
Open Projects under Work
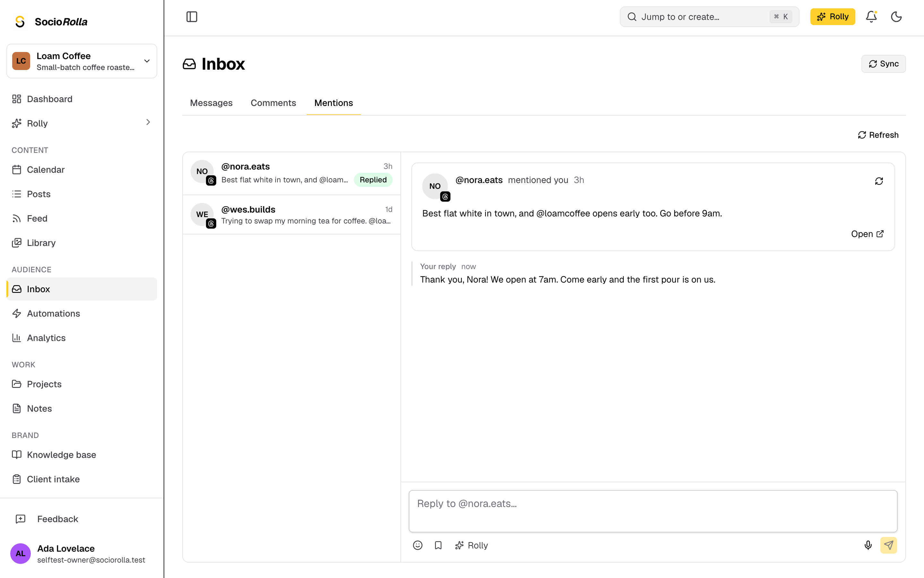(x=82, y=384)
